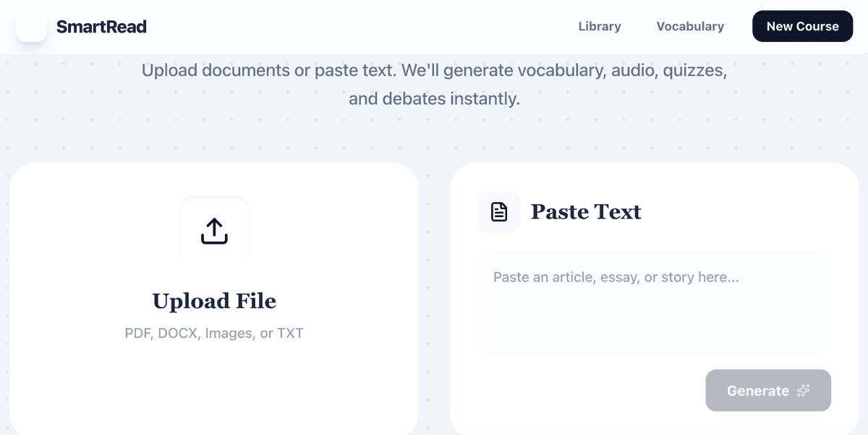Click the "PDF, DOCX, Images, or TXT" caption
Viewport: 868px width, 435px height.
[214, 334]
